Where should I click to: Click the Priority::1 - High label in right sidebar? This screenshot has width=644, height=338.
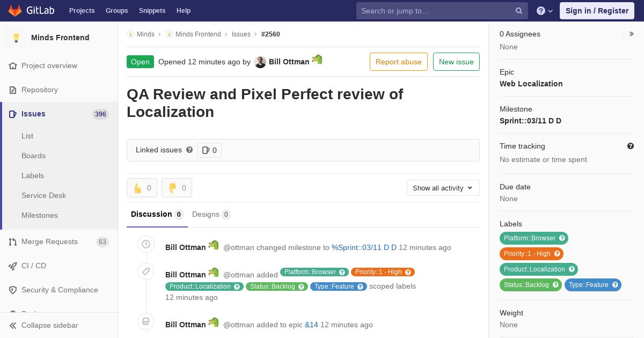(527, 254)
